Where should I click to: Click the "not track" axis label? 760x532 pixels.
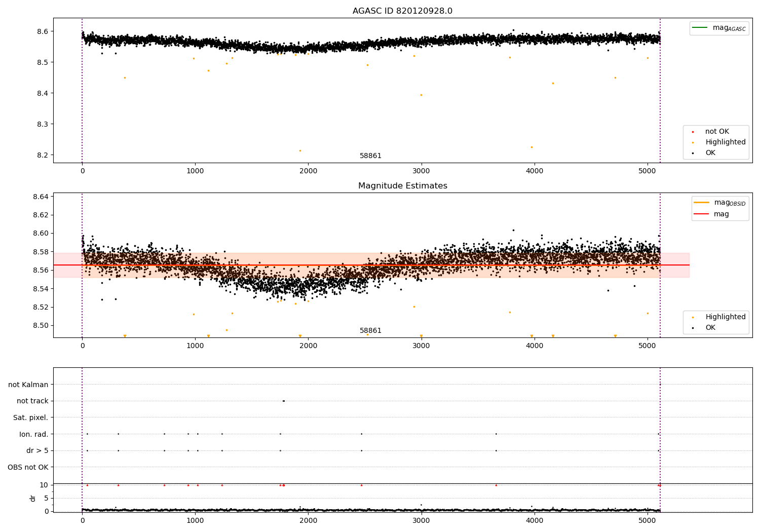(32, 401)
